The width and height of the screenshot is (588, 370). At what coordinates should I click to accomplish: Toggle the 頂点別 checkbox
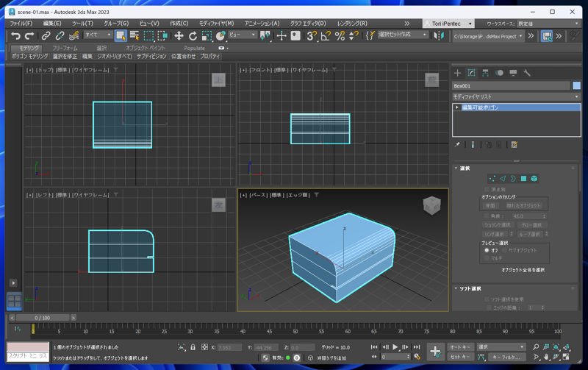click(487, 190)
